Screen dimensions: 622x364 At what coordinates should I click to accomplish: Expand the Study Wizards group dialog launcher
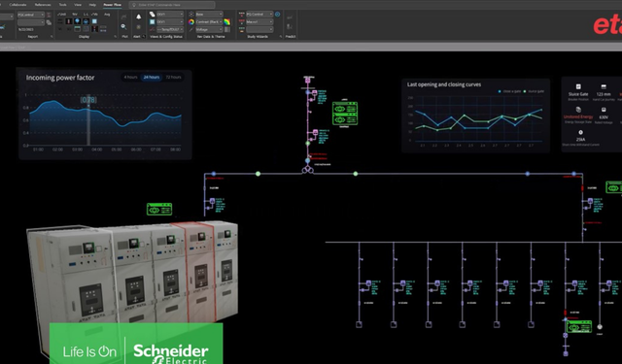(281, 37)
